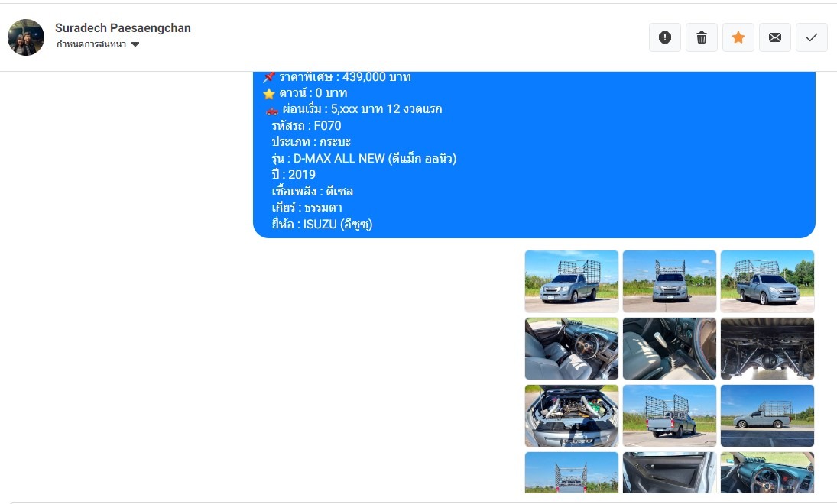Screen dimensions: 837x504
Task: Mark the conversation unread with the envelope icon
Action: [x=775, y=37]
